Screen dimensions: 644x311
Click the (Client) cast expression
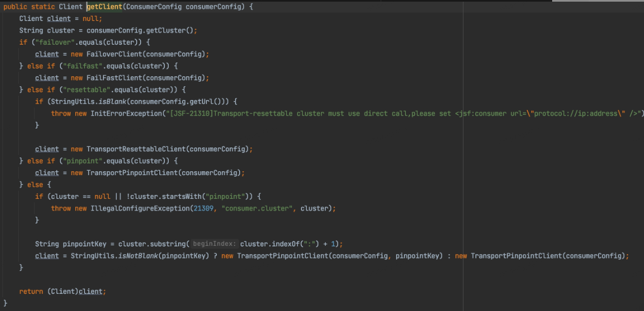63,291
